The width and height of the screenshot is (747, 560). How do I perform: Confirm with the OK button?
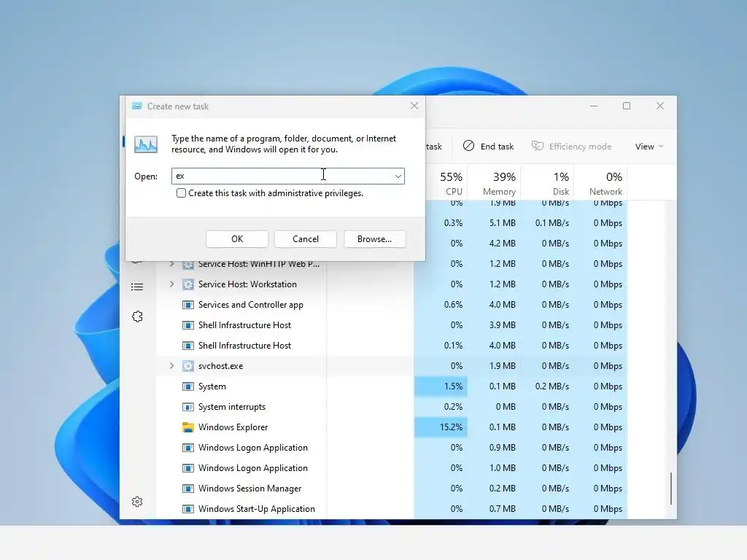point(237,239)
